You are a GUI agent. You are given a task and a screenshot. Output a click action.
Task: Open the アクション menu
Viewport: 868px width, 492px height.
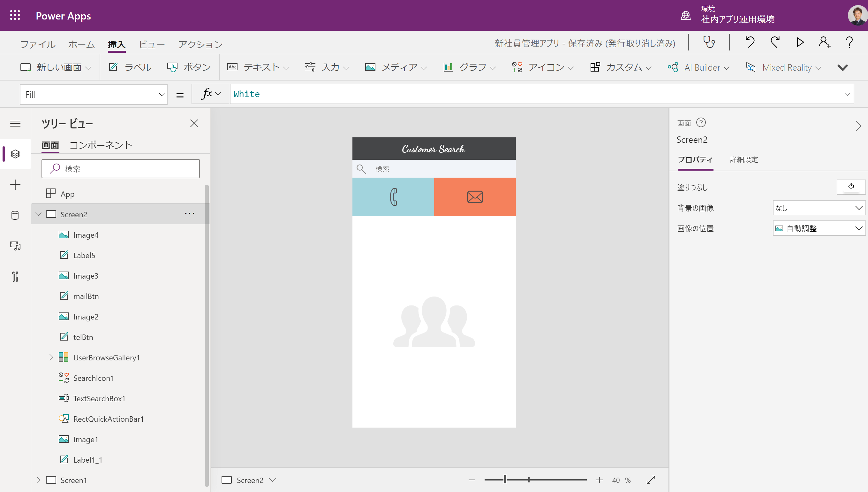click(200, 44)
